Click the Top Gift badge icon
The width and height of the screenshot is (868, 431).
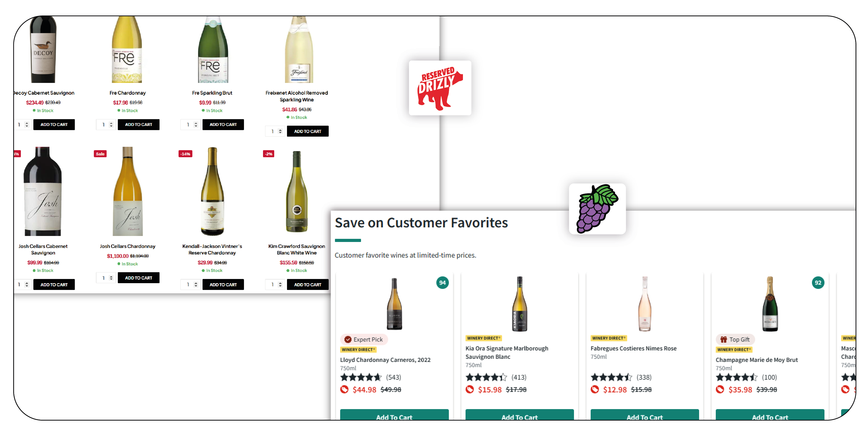(x=723, y=339)
